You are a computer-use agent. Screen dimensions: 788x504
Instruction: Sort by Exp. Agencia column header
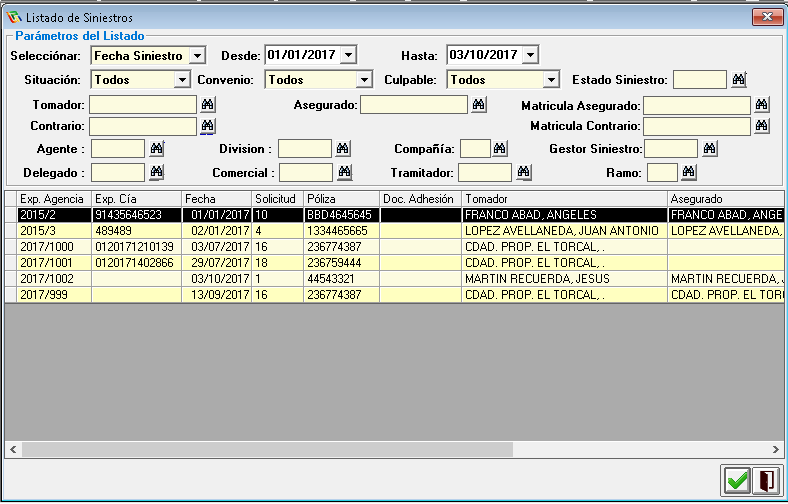pyautogui.click(x=54, y=199)
